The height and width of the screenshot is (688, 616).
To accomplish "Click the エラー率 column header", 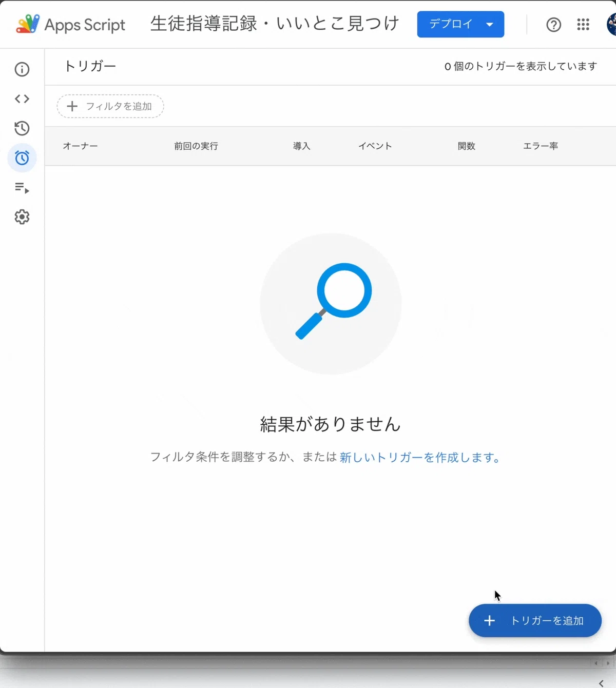I will coord(541,146).
